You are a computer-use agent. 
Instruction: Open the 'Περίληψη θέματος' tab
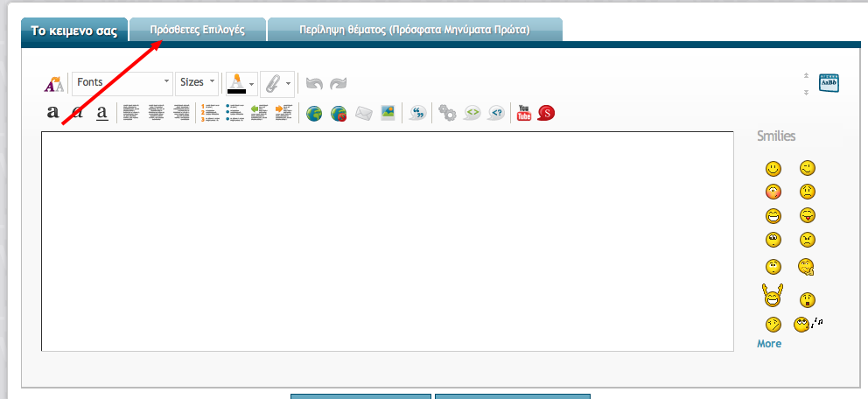[415, 30]
